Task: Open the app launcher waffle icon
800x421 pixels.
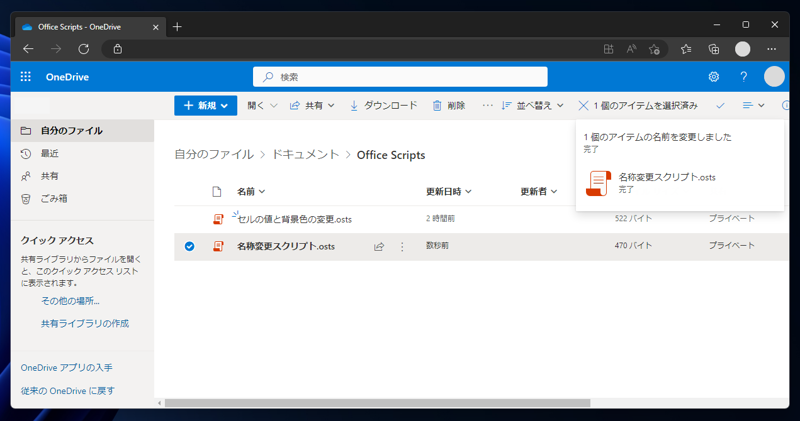Action: 26,77
